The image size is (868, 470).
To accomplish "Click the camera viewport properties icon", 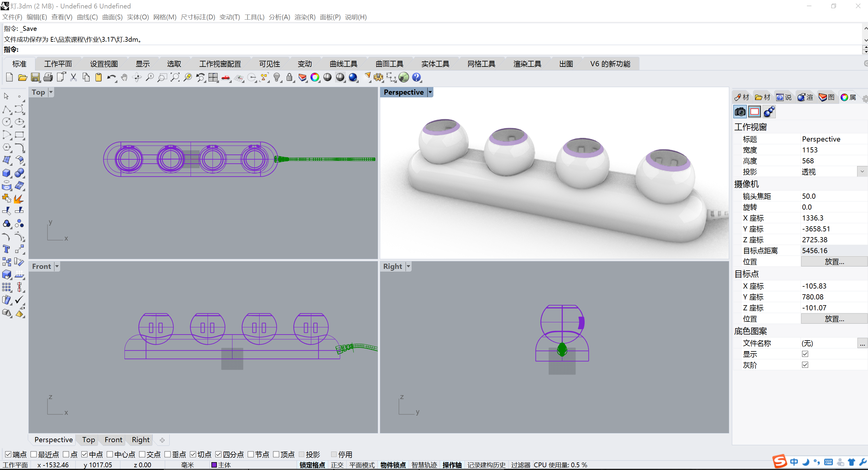I will [x=740, y=112].
